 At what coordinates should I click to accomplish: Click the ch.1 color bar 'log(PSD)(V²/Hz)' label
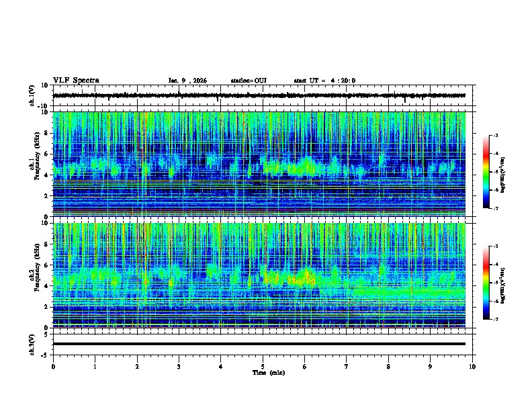click(x=503, y=175)
